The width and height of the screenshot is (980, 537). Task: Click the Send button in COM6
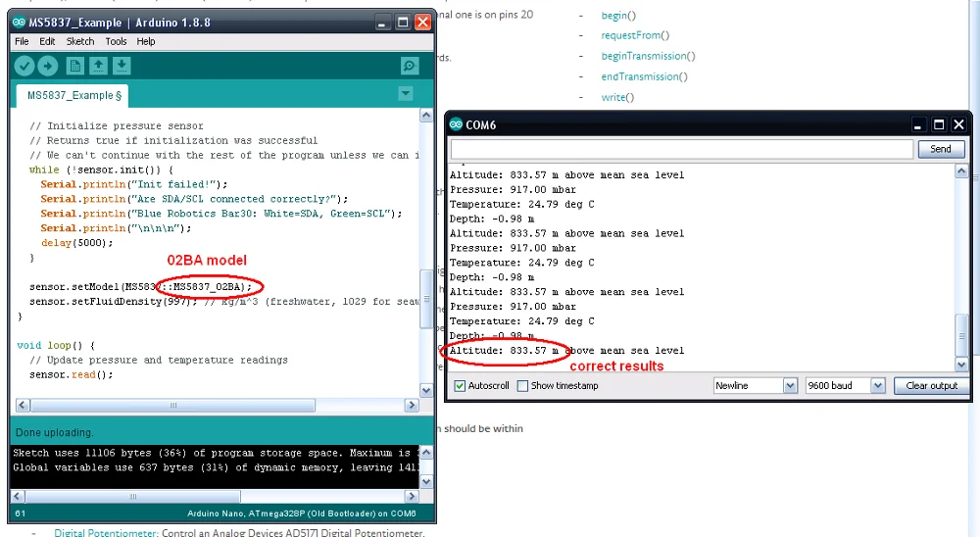941,149
